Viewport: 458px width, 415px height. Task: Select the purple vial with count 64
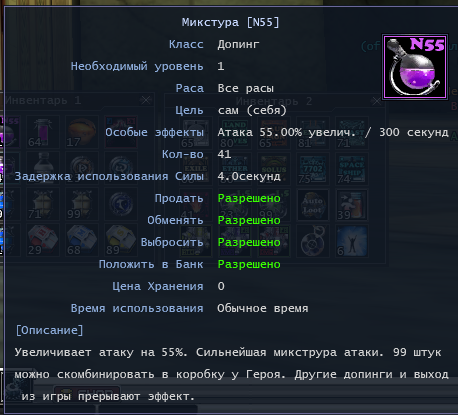point(43,132)
